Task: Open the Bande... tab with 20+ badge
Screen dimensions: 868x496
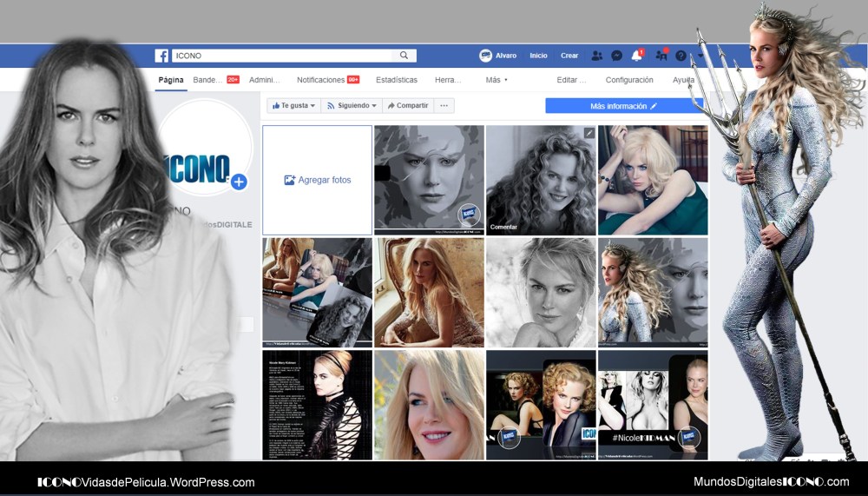Action: pos(216,80)
